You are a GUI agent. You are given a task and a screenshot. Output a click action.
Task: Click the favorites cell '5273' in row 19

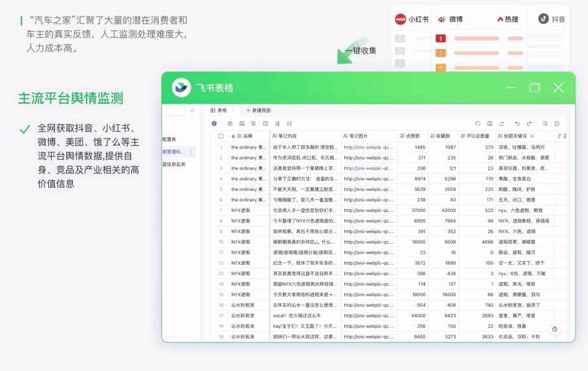tap(450, 337)
